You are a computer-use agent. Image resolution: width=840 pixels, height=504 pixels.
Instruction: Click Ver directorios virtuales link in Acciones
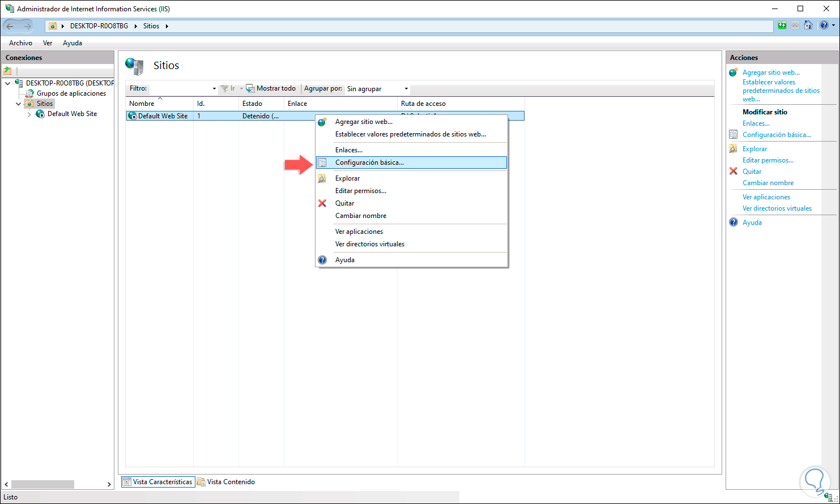(777, 208)
